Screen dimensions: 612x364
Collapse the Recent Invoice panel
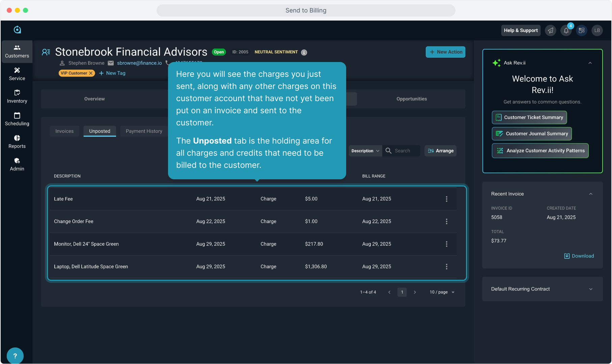pos(590,194)
